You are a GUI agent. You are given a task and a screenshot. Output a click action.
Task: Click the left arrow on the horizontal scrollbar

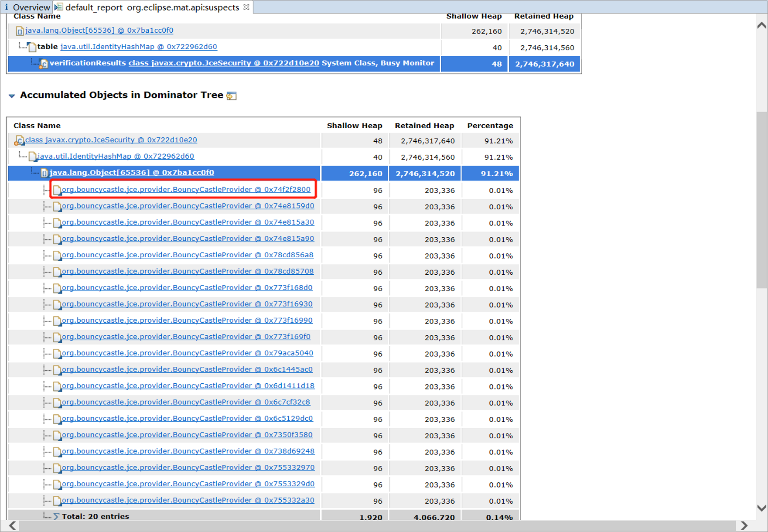click(x=12, y=525)
